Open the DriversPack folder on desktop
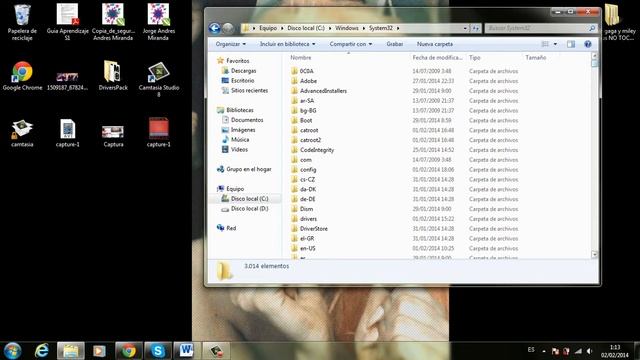The image size is (640, 360). coord(113,76)
